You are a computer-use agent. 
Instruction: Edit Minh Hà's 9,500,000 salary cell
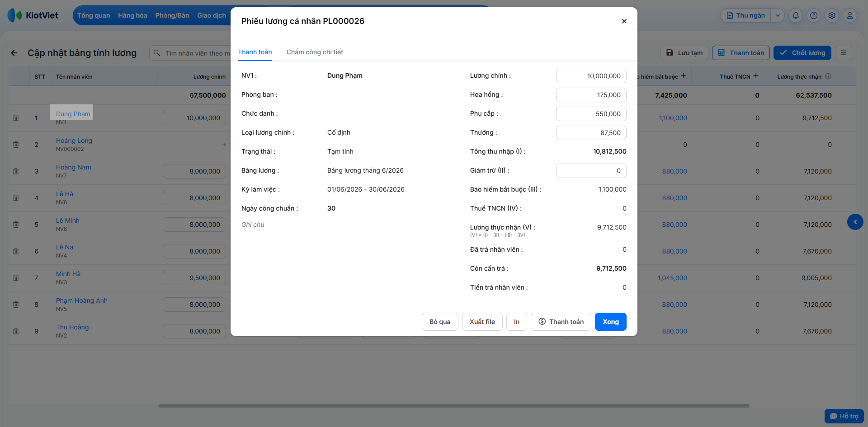(194, 278)
